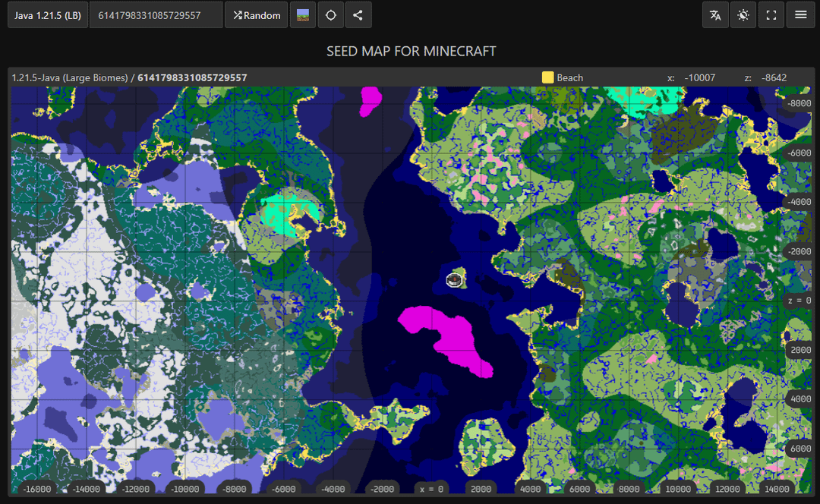Click the seed number input field

156,15
